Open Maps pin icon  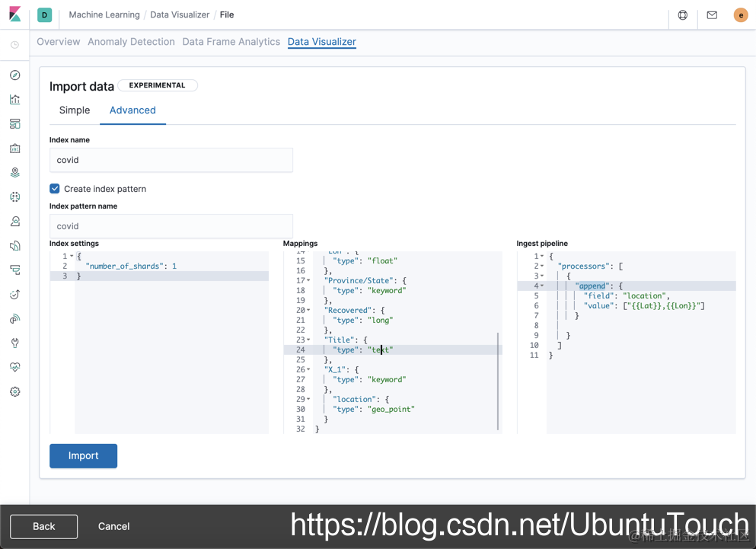(15, 172)
